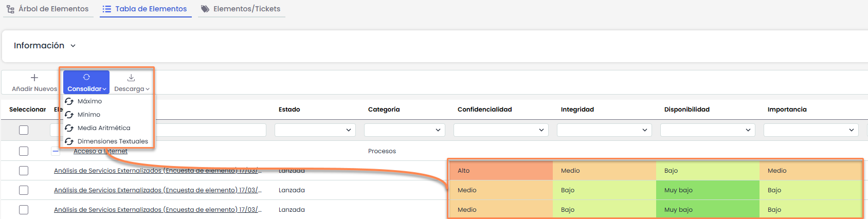Click the Elementos/Tickets tag icon
The image size is (868, 219).
(205, 9)
